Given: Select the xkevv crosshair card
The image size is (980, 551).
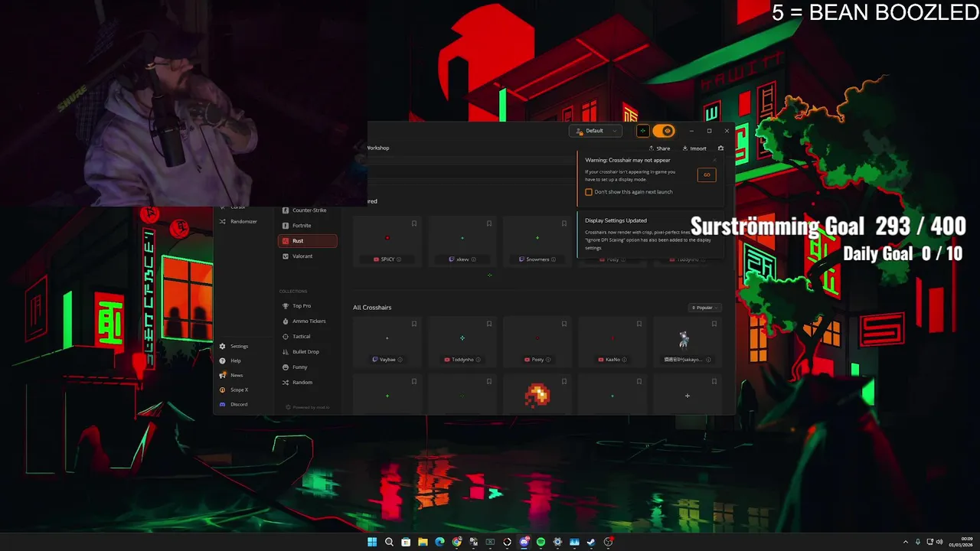Looking at the screenshot, I should click(x=462, y=241).
